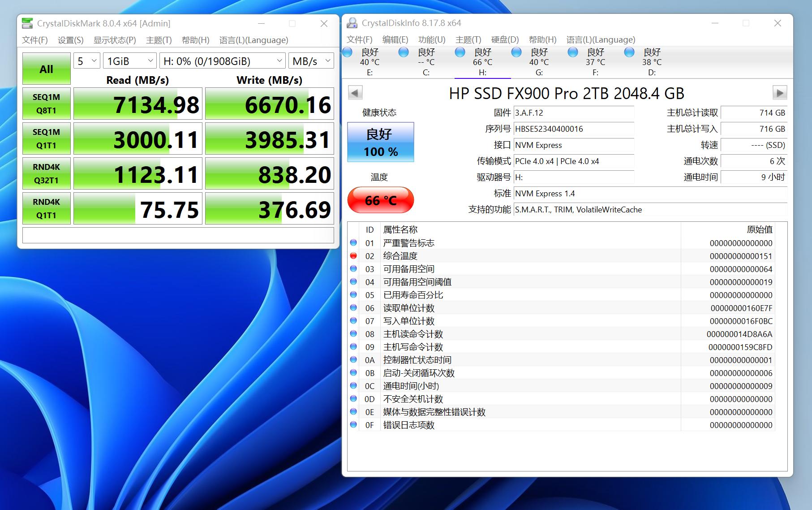Select the 通电时间(小时) attribute row
This screenshot has height=510, width=812.
tap(411, 386)
